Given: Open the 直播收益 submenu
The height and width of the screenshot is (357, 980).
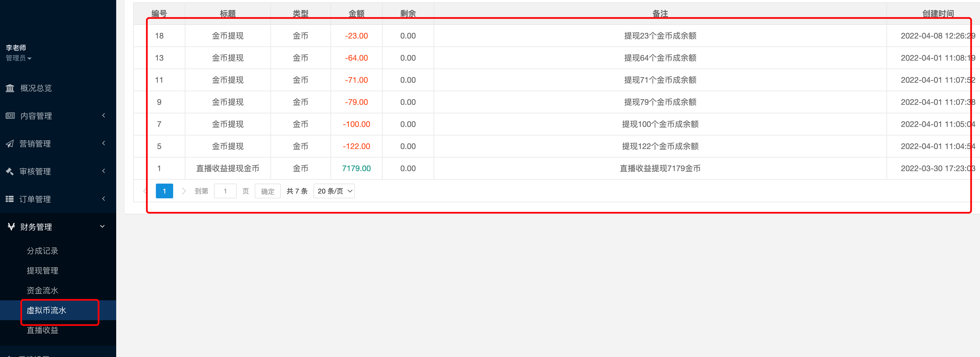Looking at the screenshot, I should [x=42, y=330].
